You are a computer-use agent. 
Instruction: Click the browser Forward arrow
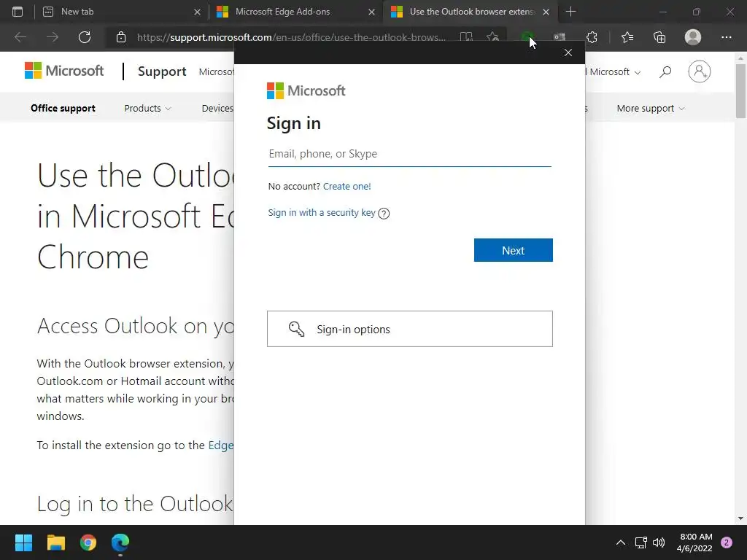point(53,37)
